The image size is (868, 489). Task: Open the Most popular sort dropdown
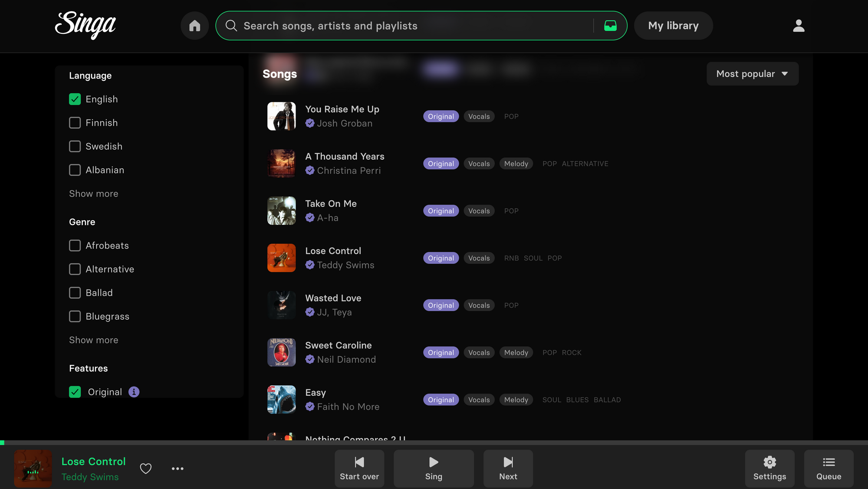pos(752,74)
